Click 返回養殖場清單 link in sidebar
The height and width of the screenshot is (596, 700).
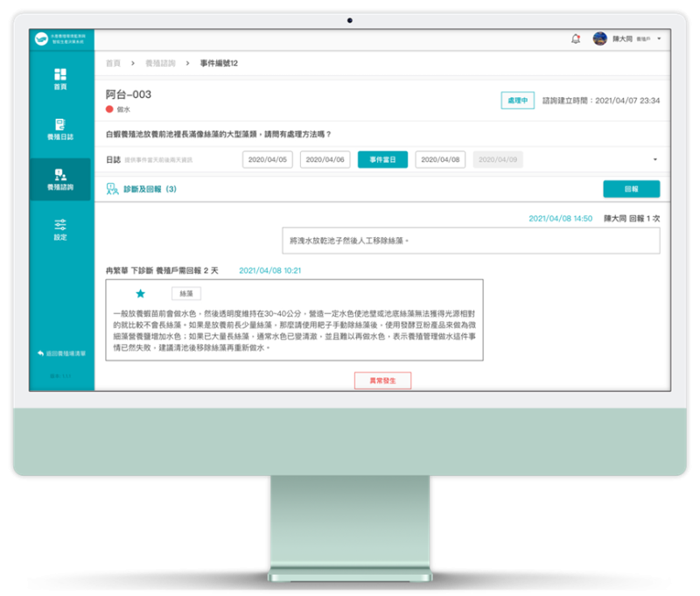[59, 353]
